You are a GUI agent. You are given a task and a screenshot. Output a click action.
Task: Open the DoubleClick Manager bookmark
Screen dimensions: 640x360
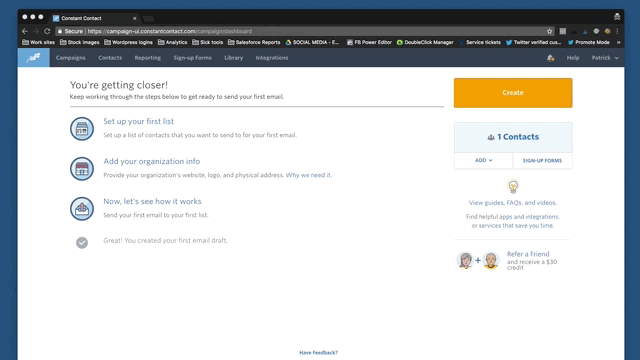(425, 42)
